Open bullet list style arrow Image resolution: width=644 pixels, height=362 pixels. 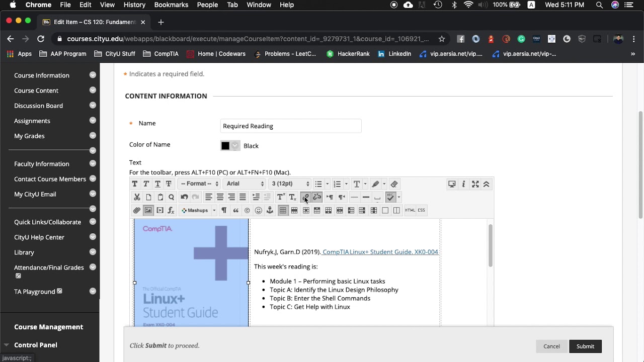pyautogui.click(x=327, y=184)
